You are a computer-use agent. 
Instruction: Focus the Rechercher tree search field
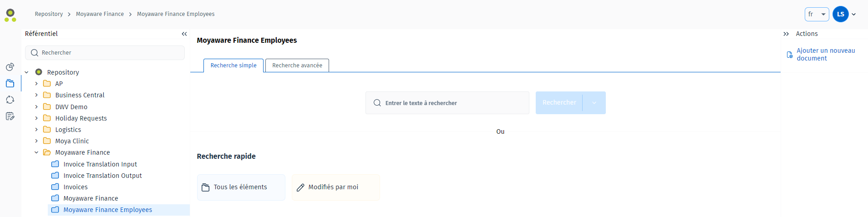coord(105,53)
